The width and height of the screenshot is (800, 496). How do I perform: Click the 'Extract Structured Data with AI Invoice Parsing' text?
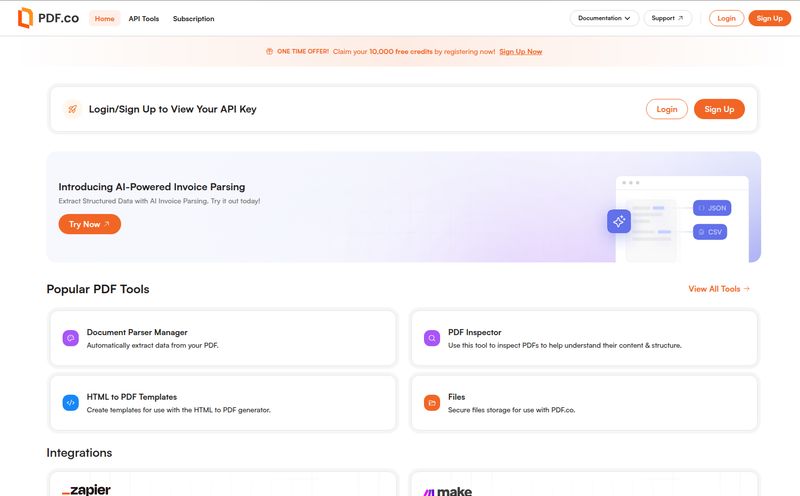159,201
